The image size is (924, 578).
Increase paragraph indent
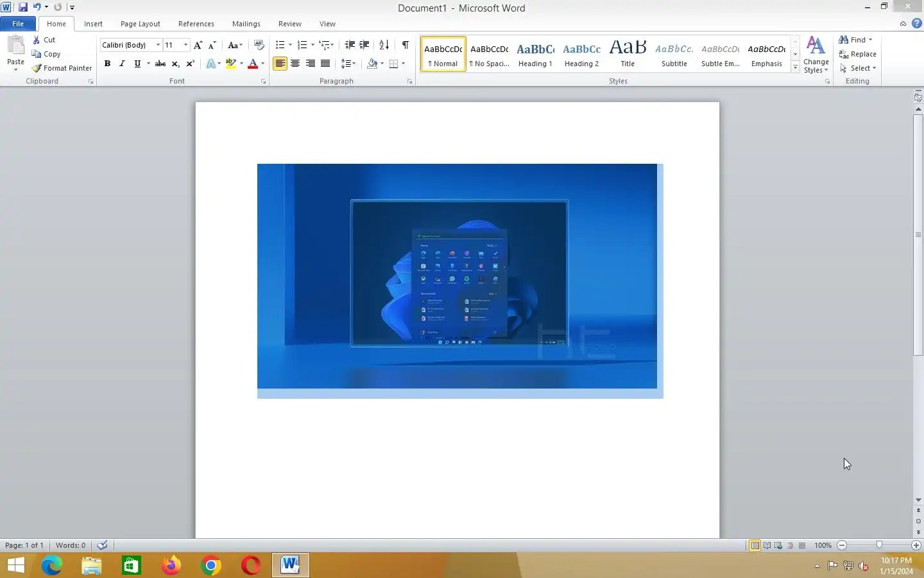pyautogui.click(x=364, y=45)
